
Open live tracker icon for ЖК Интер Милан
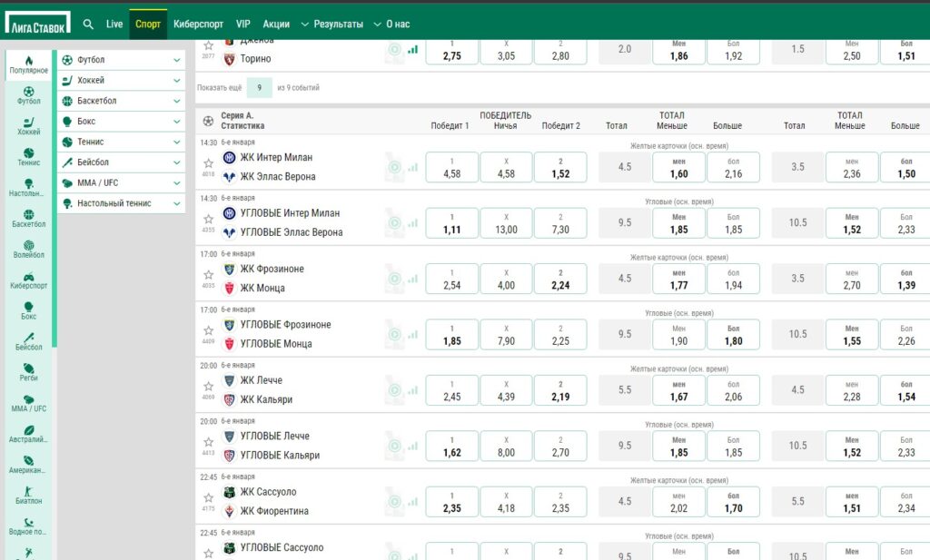pos(394,168)
